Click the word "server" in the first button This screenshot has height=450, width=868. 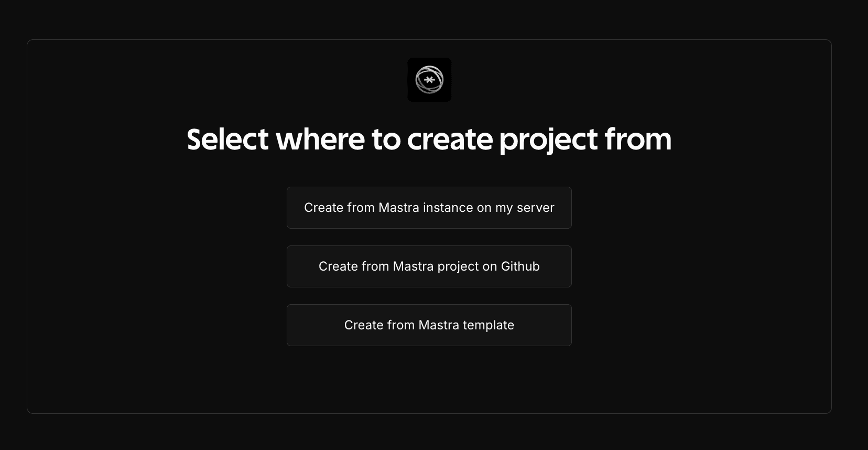(535, 208)
